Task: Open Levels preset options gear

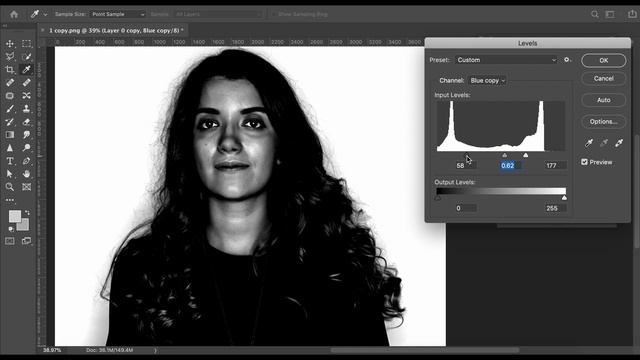Action: [x=567, y=60]
